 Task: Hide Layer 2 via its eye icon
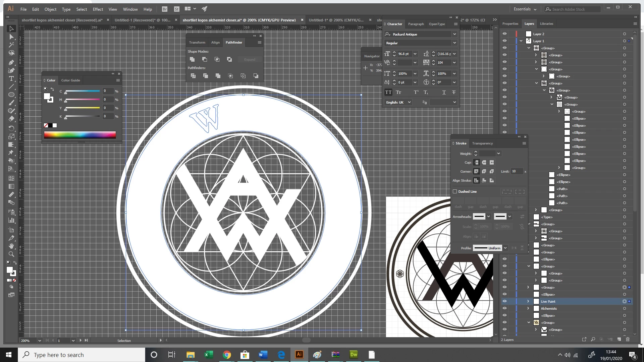pyautogui.click(x=504, y=34)
